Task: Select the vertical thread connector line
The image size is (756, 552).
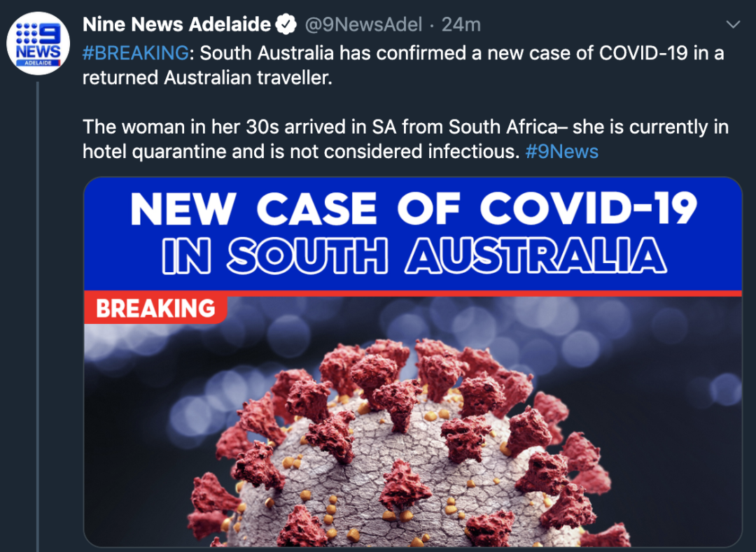Action: 38,316
